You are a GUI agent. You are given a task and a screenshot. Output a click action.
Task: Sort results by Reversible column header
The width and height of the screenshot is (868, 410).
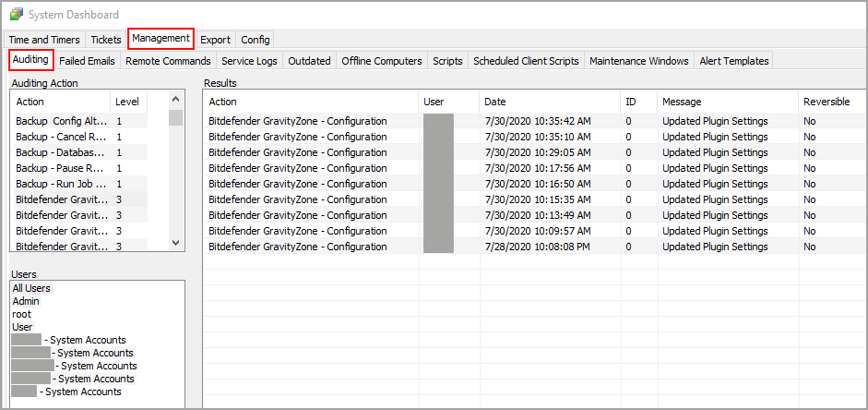pyautogui.click(x=826, y=102)
